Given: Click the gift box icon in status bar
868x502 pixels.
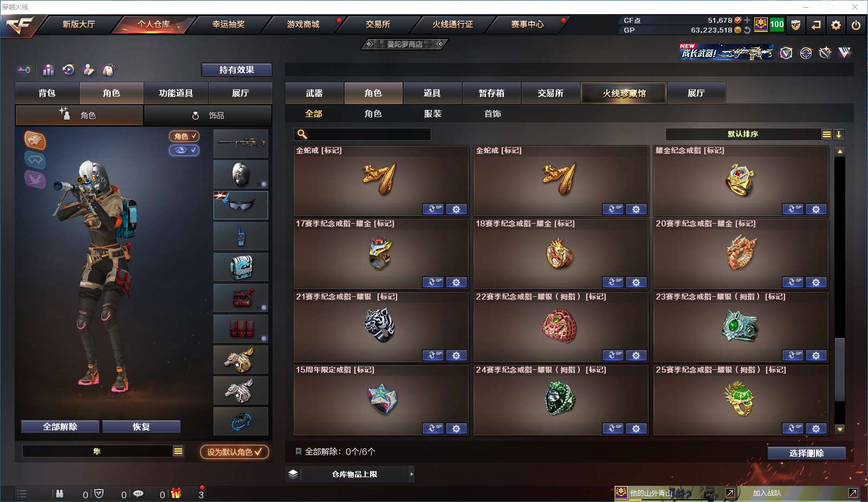Looking at the screenshot, I should pos(176,493).
